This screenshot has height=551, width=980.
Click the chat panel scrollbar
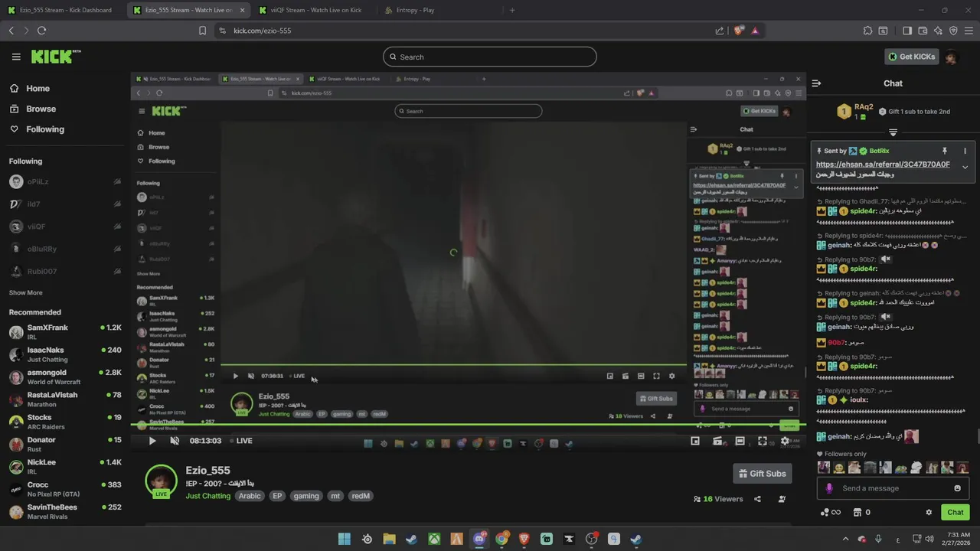[x=977, y=436]
